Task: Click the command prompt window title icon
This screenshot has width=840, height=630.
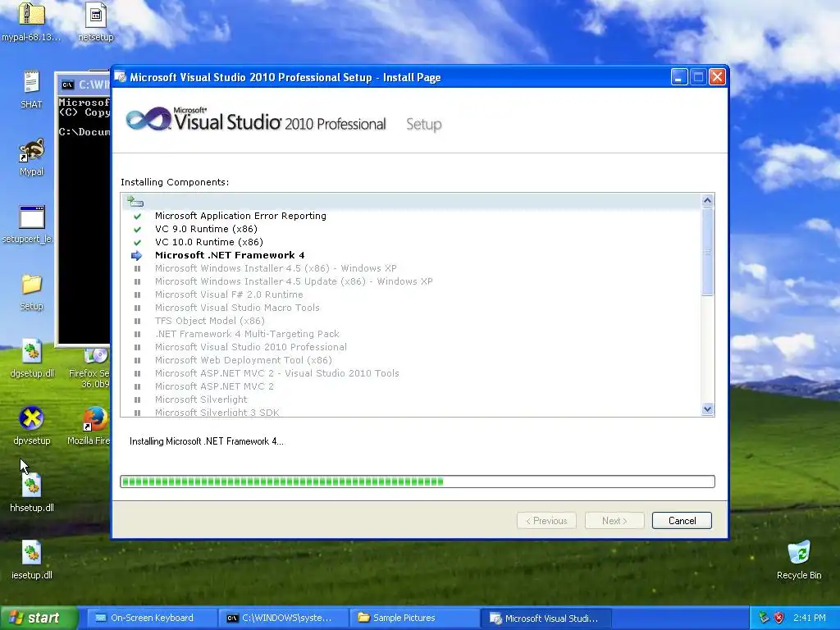Action: click(67, 84)
